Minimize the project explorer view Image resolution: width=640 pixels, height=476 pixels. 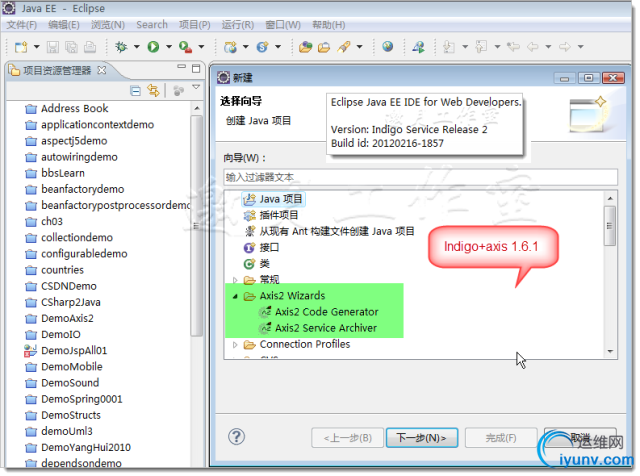(x=182, y=67)
